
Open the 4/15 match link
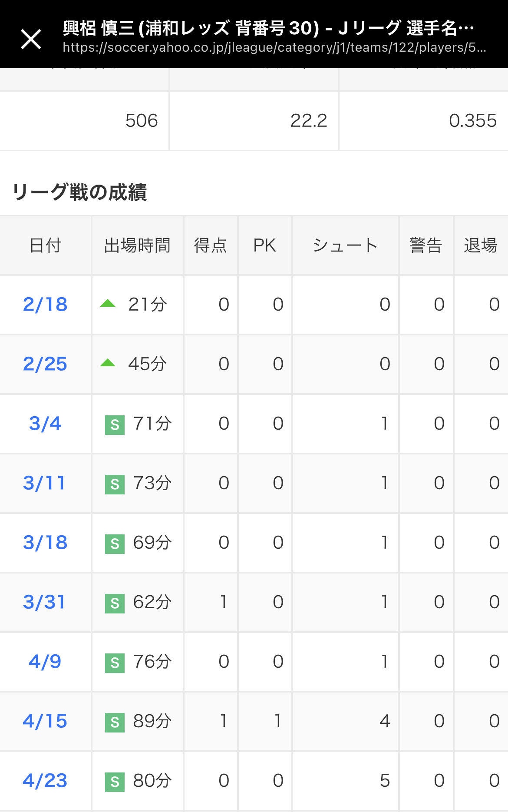point(45,721)
